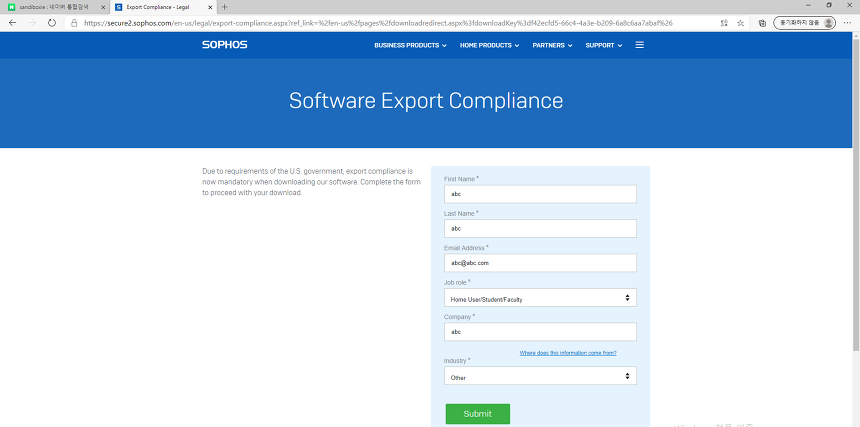The image size is (860, 427).
Task: Open Home Products menu
Action: tap(489, 45)
